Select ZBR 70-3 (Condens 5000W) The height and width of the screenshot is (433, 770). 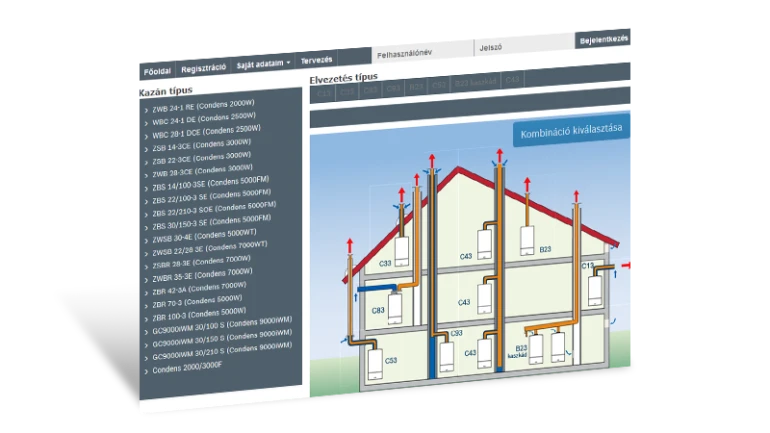point(197,301)
